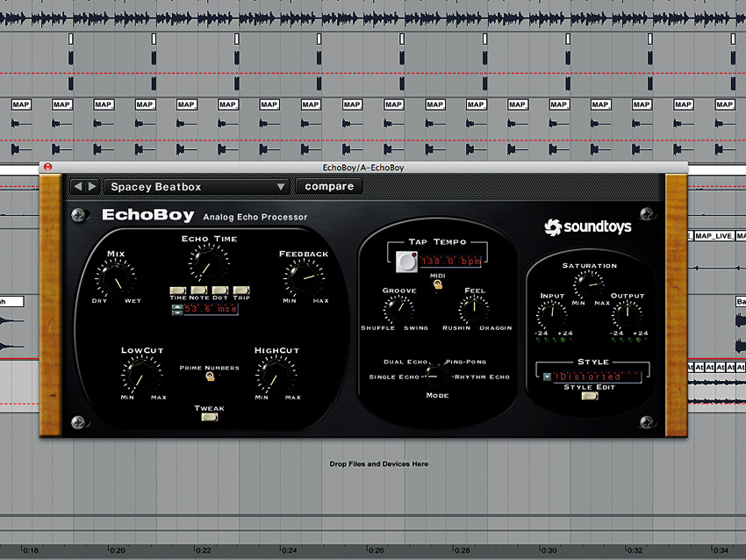Click the LowCut knob
This screenshot has width=746, height=560.
(x=141, y=376)
